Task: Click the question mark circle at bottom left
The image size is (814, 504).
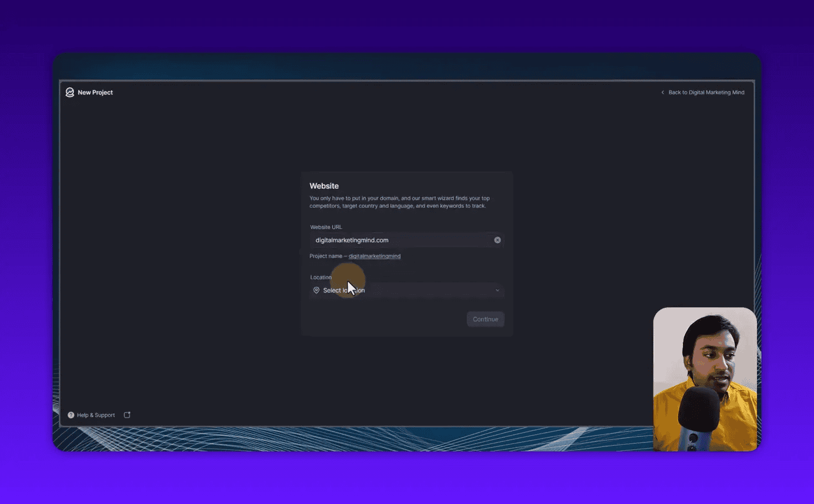Action: click(71, 414)
